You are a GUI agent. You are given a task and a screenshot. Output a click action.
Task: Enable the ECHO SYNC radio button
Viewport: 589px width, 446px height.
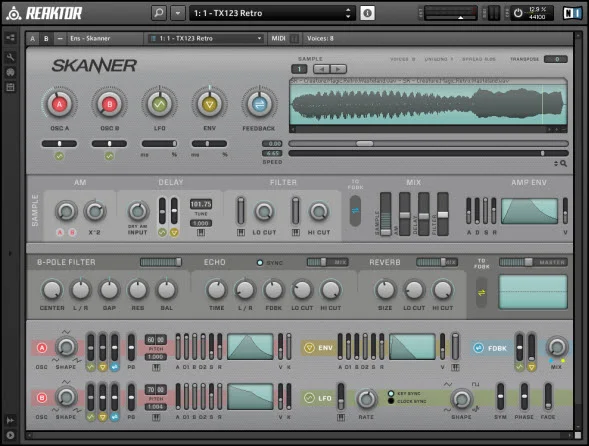pyautogui.click(x=260, y=263)
